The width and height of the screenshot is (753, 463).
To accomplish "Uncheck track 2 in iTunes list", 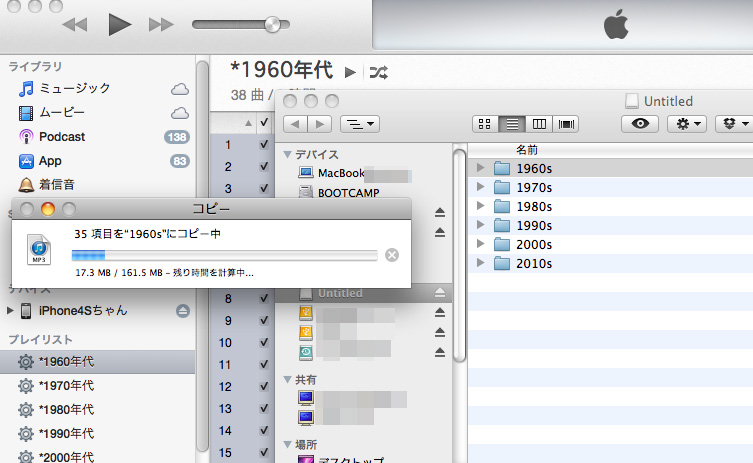I will [264, 166].
